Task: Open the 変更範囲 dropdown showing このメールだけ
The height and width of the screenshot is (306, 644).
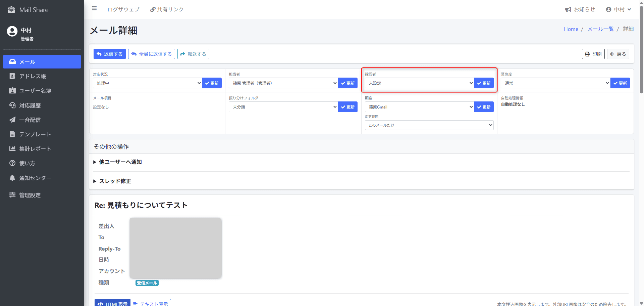Action: coord(429,125)
